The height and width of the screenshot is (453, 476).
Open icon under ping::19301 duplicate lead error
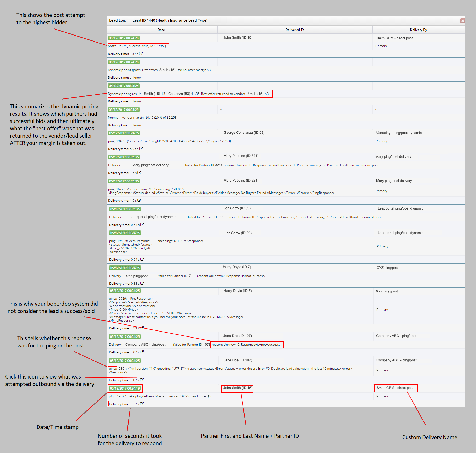(x=142, y=380)
